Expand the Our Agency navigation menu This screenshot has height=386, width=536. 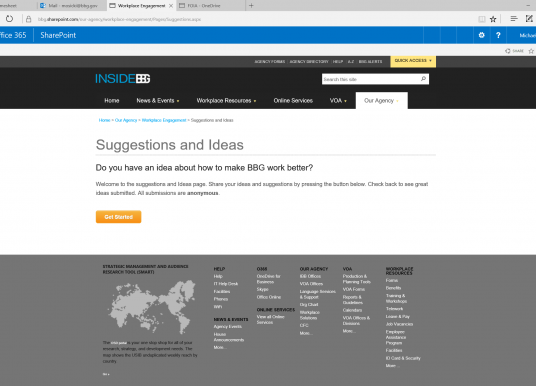coord(381,101)
